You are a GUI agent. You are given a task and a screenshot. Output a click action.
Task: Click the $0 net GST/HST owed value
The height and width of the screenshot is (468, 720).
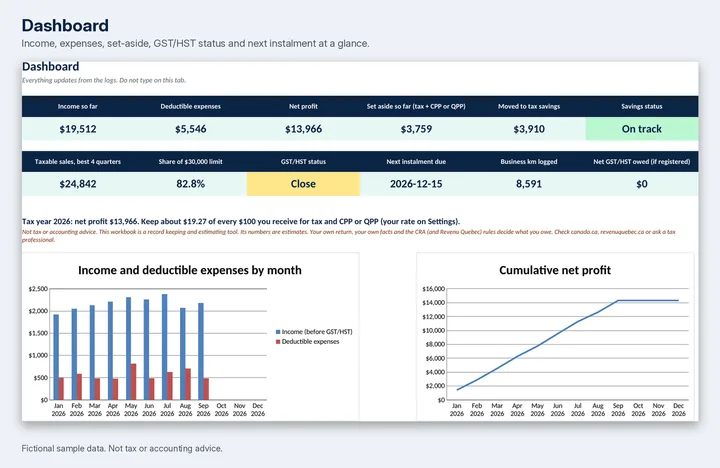pyautogui.click(x=642, y=184)
